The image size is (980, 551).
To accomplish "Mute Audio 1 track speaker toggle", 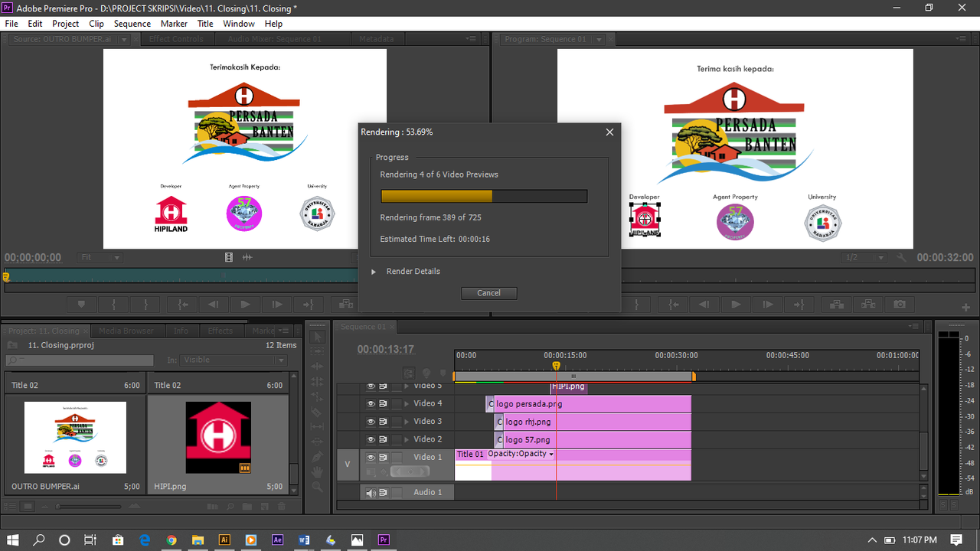I will [371, 493].
